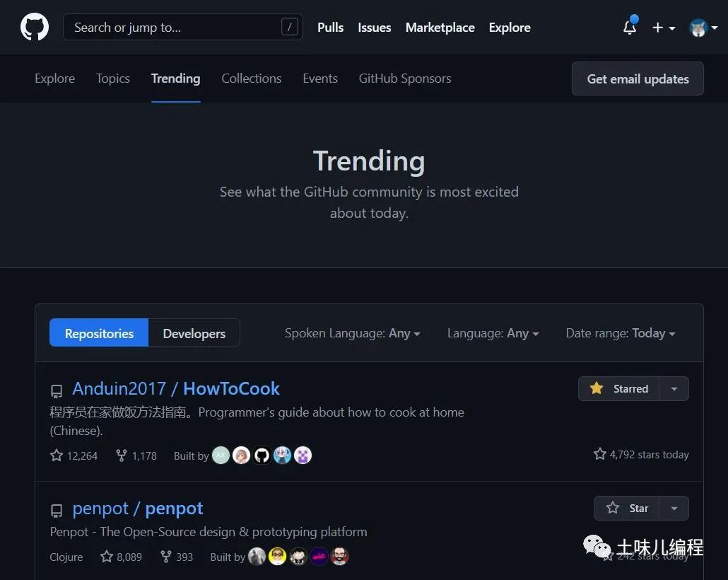
Task: View HowToCook forks count 1,178
Action: coord(136,456)
